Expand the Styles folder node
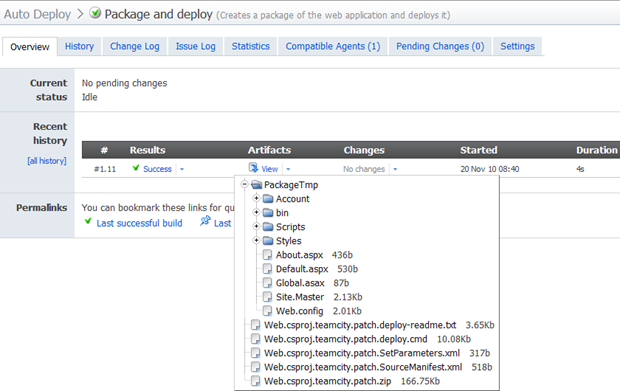Screen dimensions: 620x391 click(x=256, y=240)
